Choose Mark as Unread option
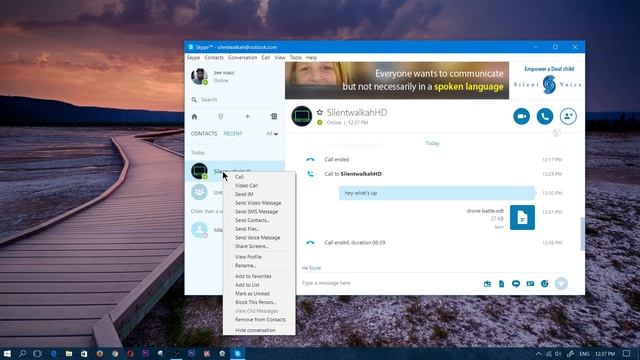This screenshot has height=360, width=640. pos(259,293)
